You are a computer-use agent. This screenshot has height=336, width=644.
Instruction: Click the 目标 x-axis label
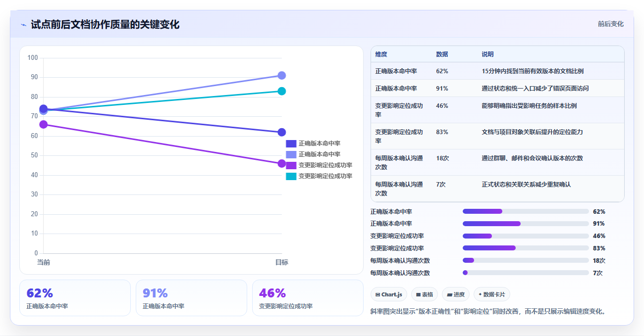click(x=282, y=262)
